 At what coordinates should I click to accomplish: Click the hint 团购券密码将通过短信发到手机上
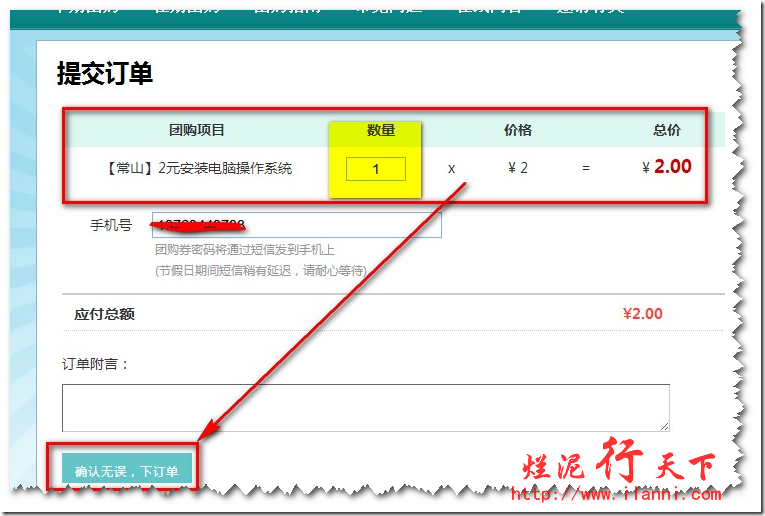(245, 250)
